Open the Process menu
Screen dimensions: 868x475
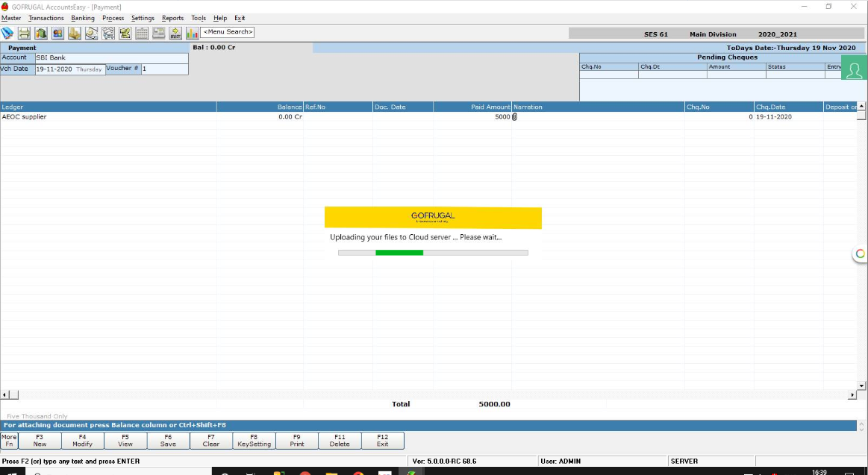[x=113, y=18]
